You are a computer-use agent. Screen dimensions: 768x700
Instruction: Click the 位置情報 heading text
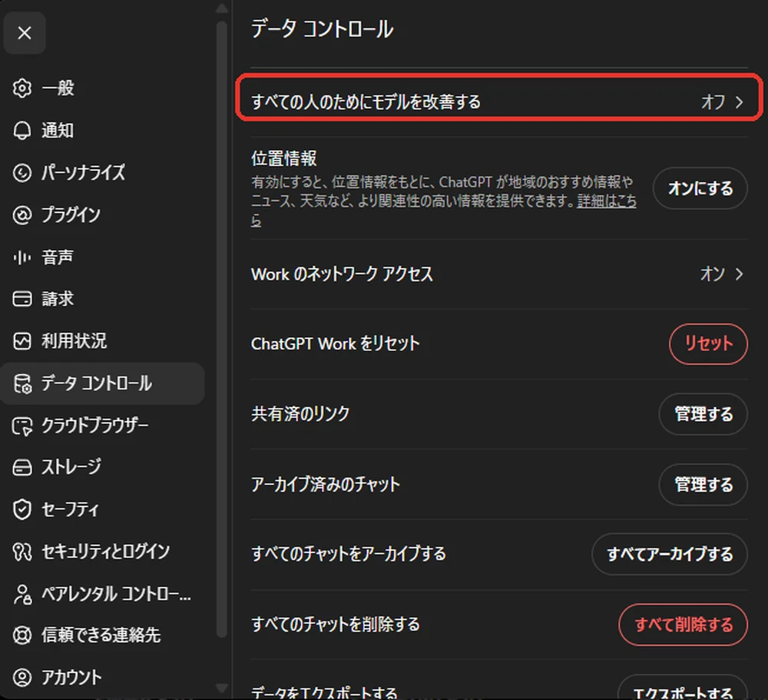(284, 158)
